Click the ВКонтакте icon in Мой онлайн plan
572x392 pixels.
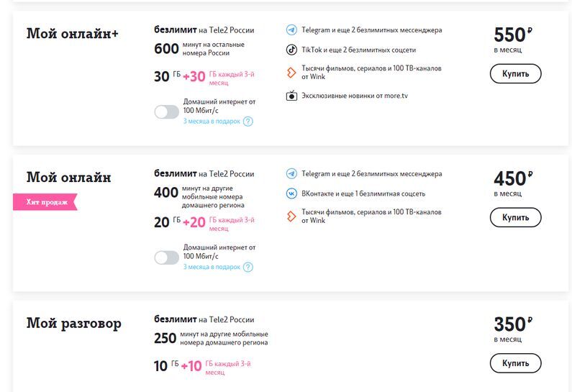[291, 193]
